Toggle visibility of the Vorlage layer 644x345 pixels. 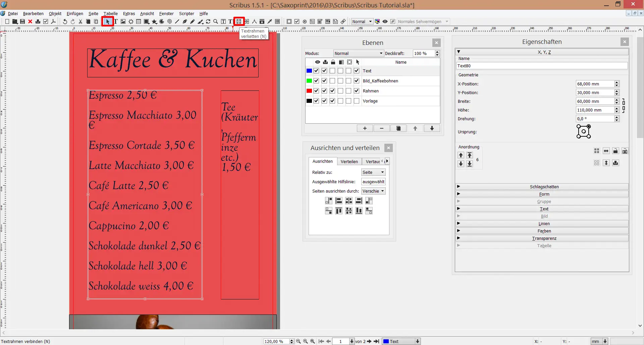(316, 101)
